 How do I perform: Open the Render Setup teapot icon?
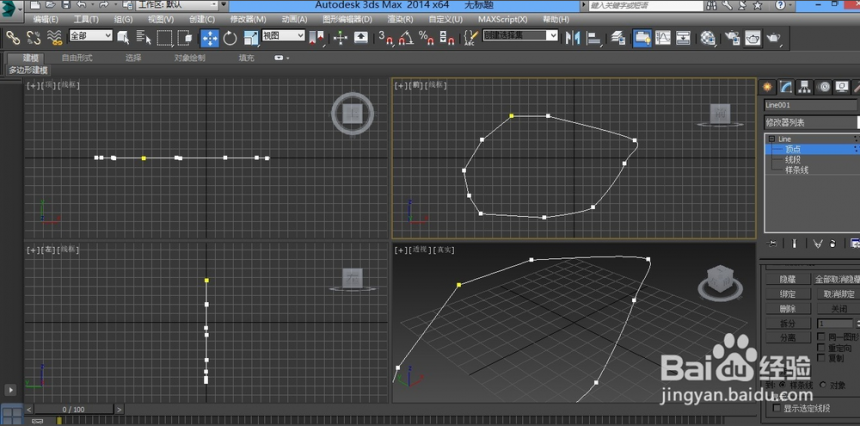pyautogui.click(x=732, y=38)
